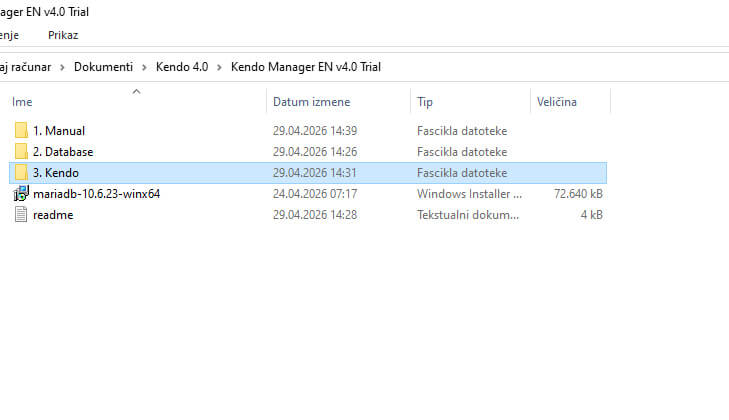Click the readme text document icon
Viewport: 729px width, 420px height.
(21, 214)
